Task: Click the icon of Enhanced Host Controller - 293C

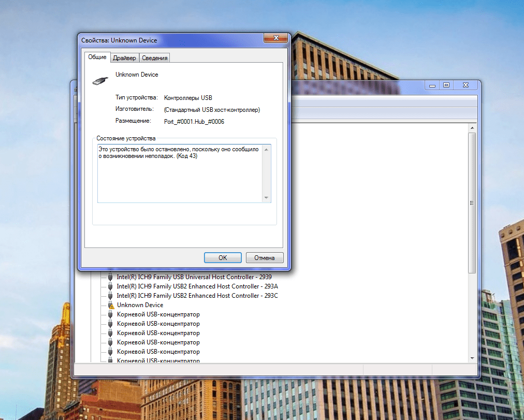Action: tap(110, 296)
